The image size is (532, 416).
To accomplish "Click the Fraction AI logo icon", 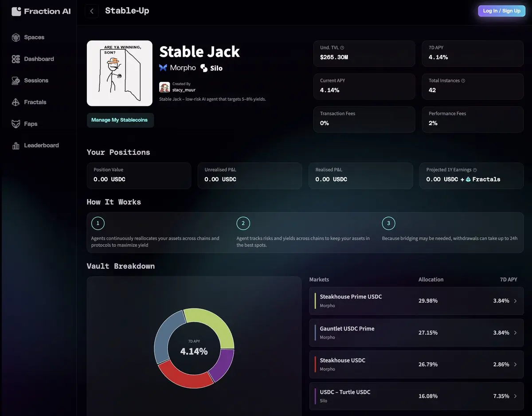I will click(16, 11).
